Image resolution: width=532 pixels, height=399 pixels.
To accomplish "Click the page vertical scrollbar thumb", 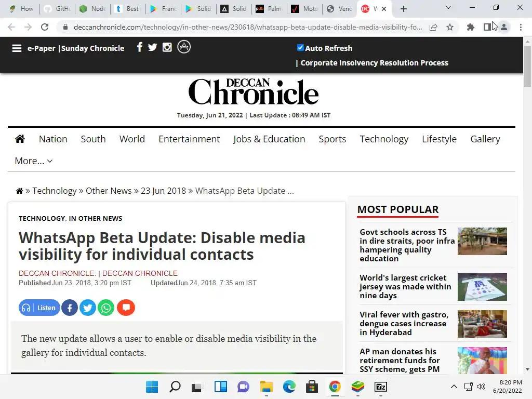I will pyautogui.click(x=527, y=66).
